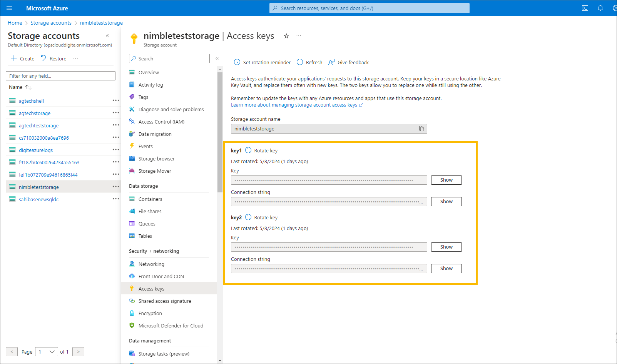
Task: Copy the storage account name
Action: (x=421, y=129)
